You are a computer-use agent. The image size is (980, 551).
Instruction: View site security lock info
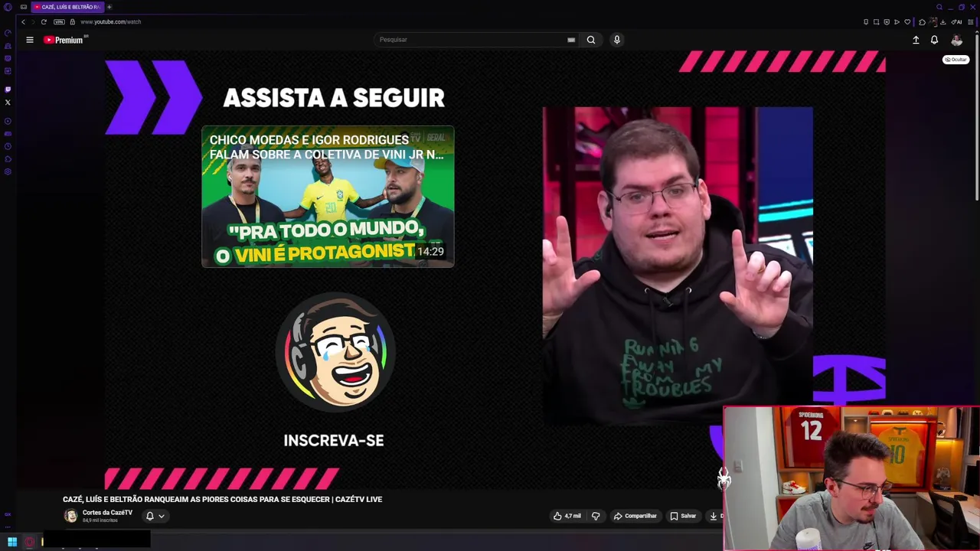tap(73, 22)
